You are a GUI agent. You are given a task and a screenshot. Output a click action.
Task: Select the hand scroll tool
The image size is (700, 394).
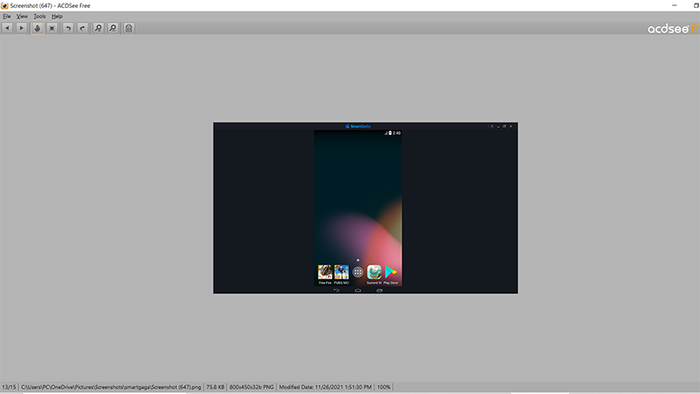tap(38, 28)
